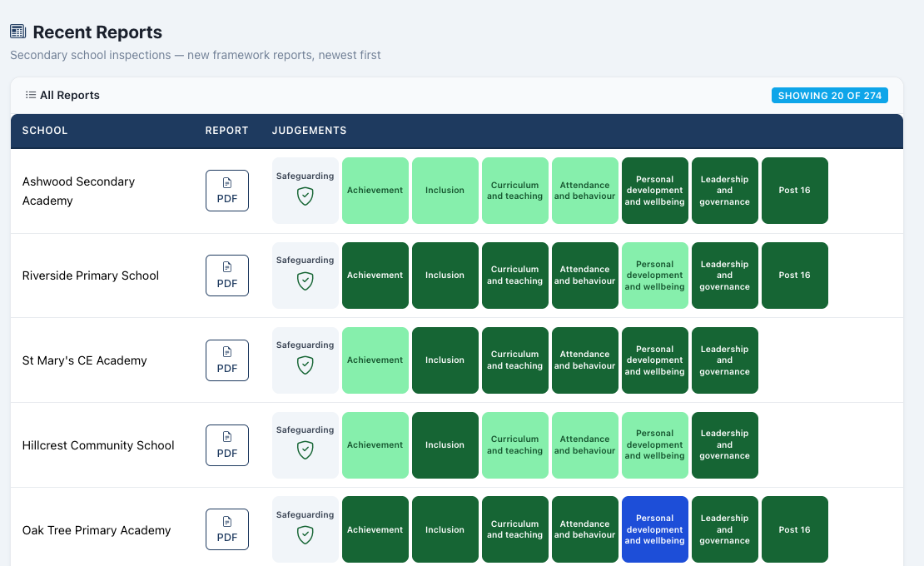Select Ashwood Curriculum and teaching tile
This screenshot has height=566, width=924.
515,191
